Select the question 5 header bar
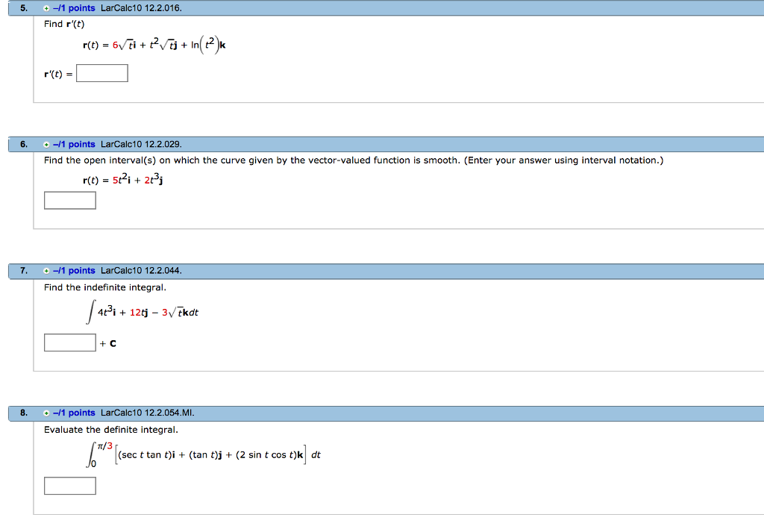Viewport: 764px width, 532px height. 373,8
